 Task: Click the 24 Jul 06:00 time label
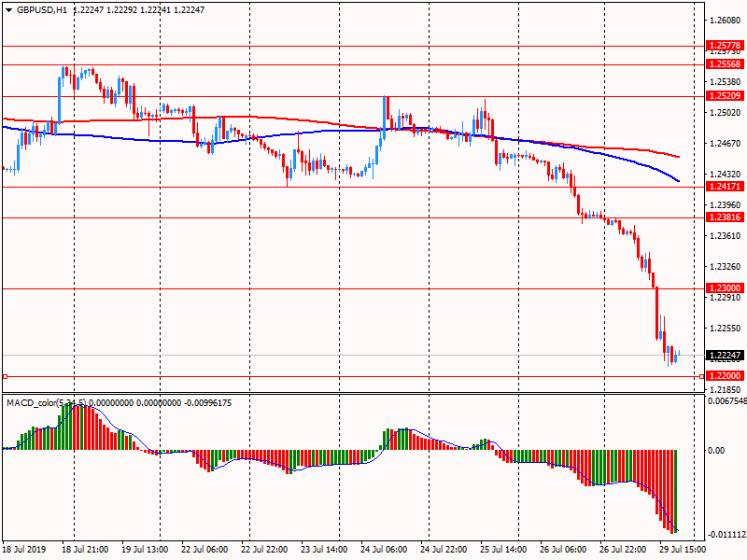pyautogui.click(x=384, y=550)
